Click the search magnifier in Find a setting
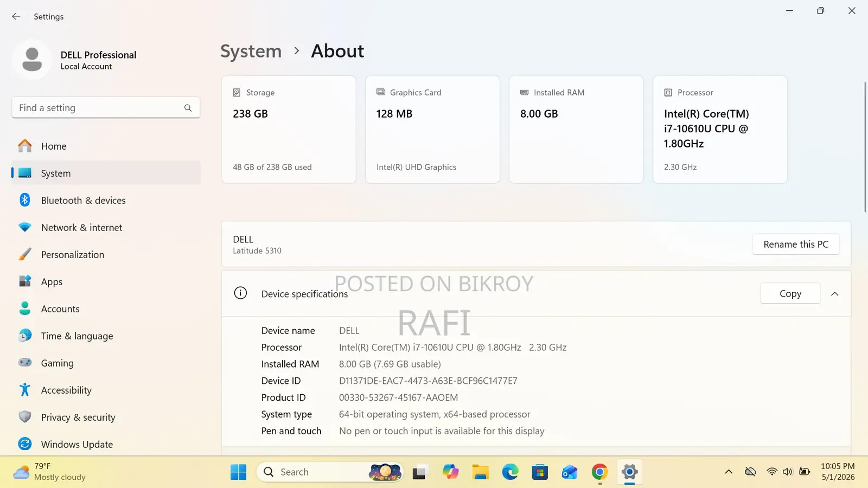The image size is (868, 488). pyautogui.click(x=188, y=108)
